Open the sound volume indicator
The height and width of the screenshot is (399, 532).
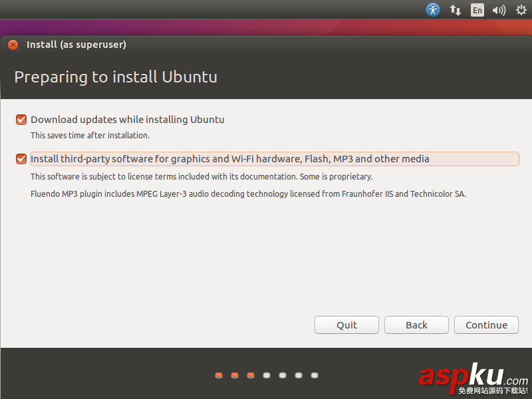point(499,10)
